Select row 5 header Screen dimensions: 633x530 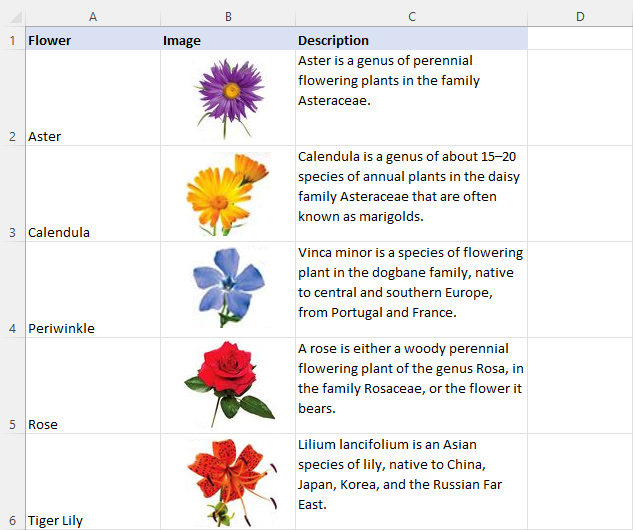12,424
